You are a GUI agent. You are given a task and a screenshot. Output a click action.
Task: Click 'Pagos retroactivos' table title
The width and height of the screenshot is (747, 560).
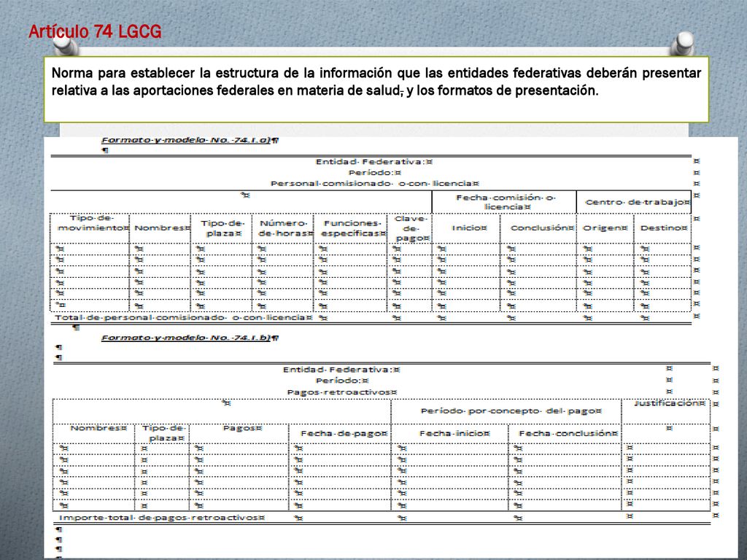[342, 392]
